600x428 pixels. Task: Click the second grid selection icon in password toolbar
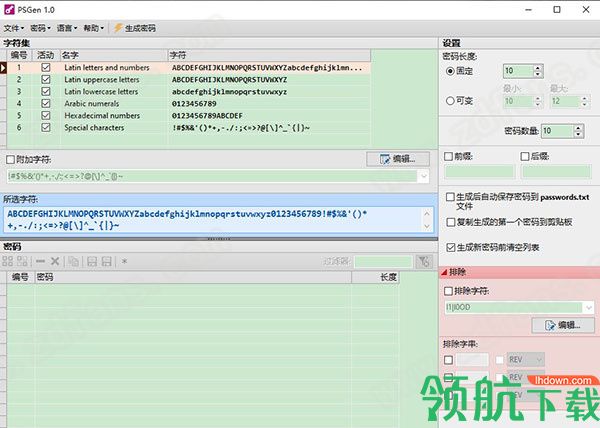coord(22,262)
